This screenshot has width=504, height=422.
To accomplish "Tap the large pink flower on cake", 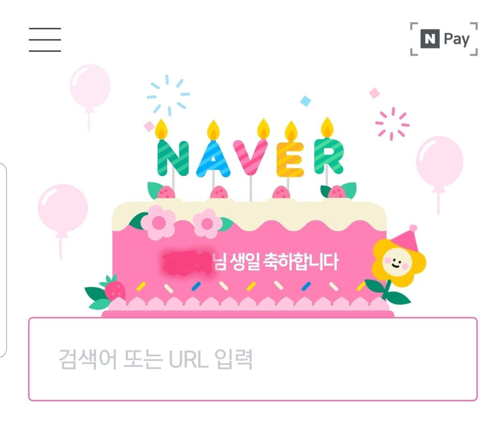I will click(x=158, y=223).
